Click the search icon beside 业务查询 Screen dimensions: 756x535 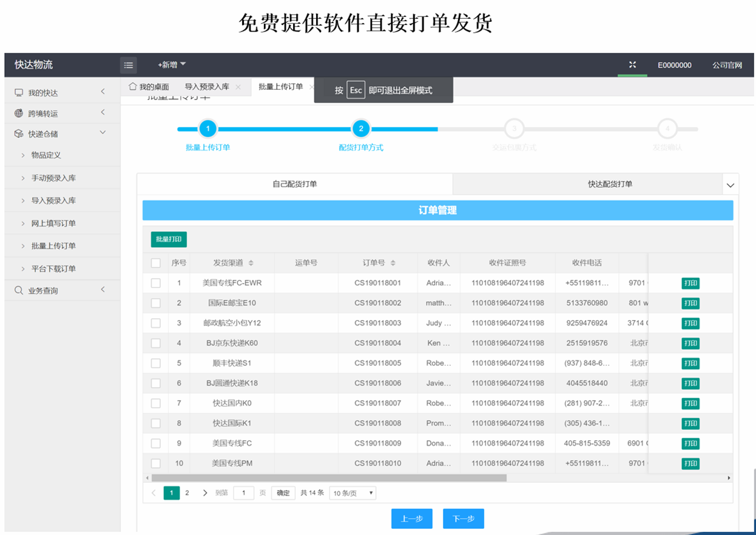coord(19,290)
